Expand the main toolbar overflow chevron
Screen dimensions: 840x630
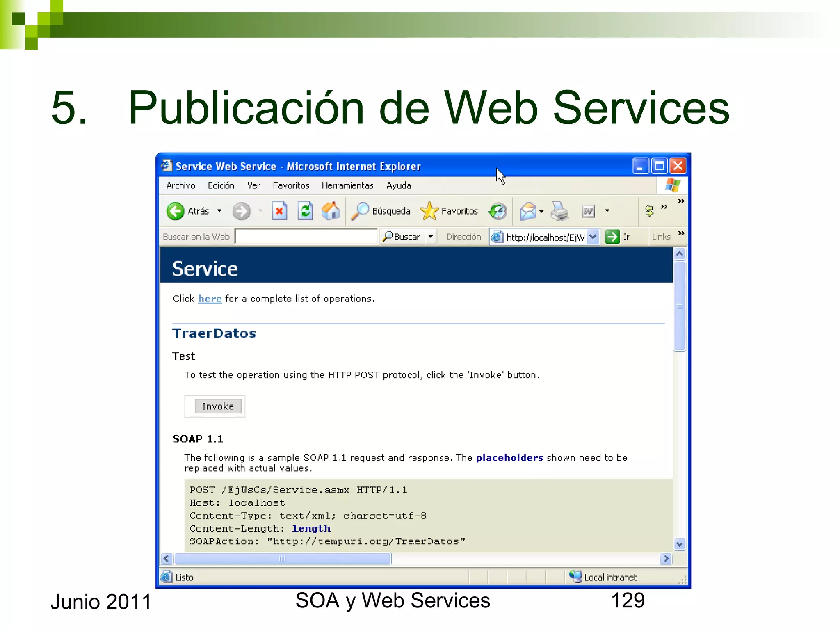(x=681, y=201)
